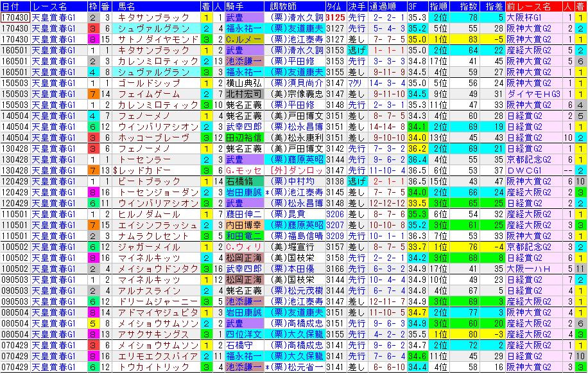Click the 決手 column header

357,6
